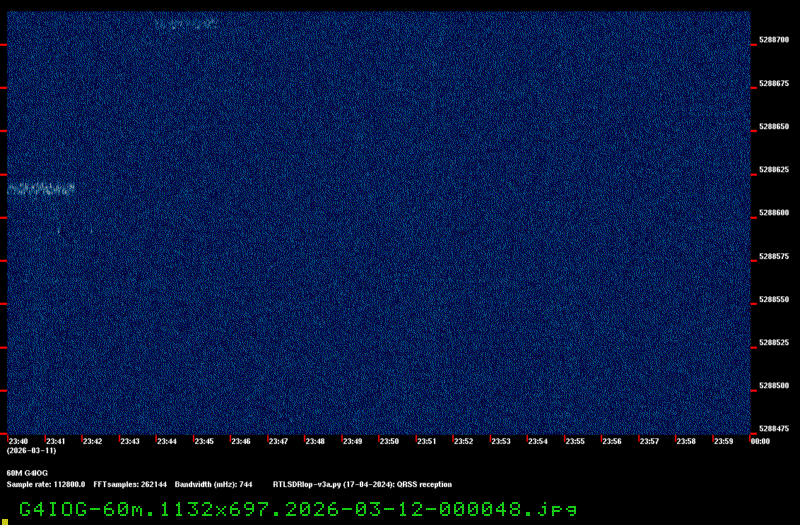
Task: Select the 5288525 frequency label
Action: pos(774,342)
